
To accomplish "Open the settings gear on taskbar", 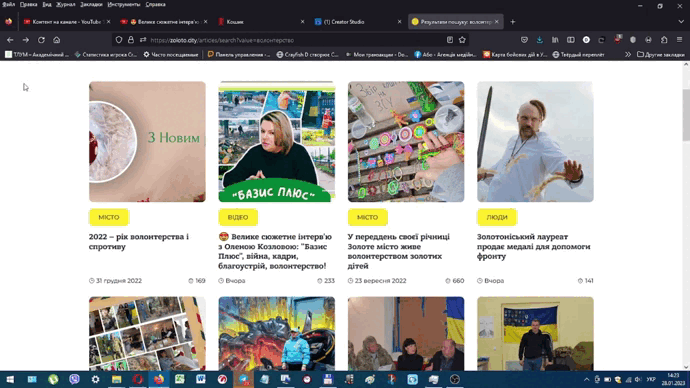I will (95, 379).
